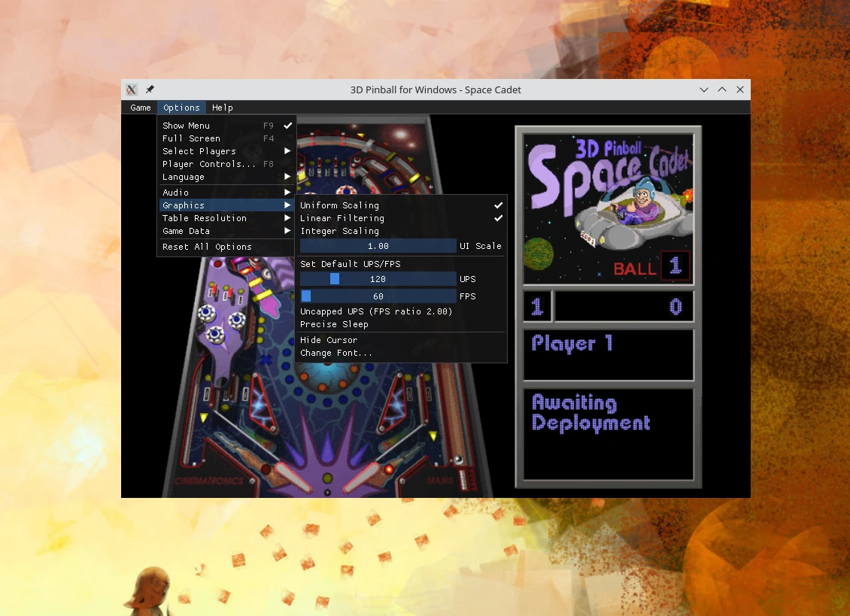Toggle Precise Sleep option

pyautogui.click(x=401, y=324)
